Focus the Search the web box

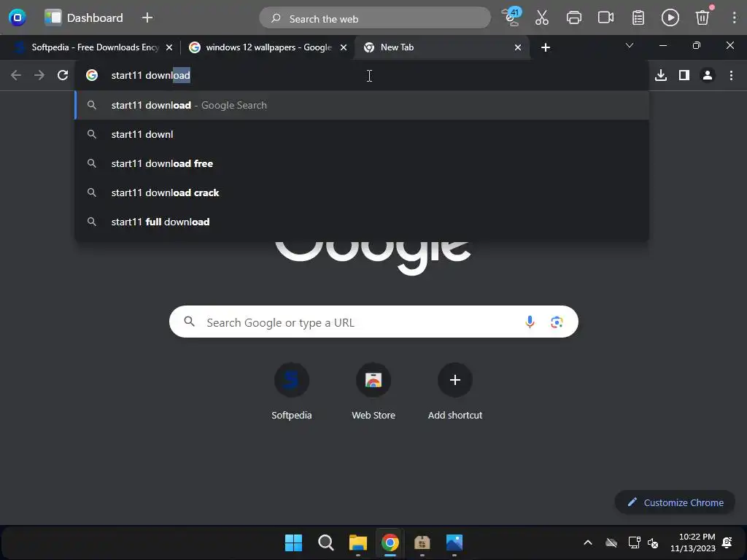(x=375, y=18)
